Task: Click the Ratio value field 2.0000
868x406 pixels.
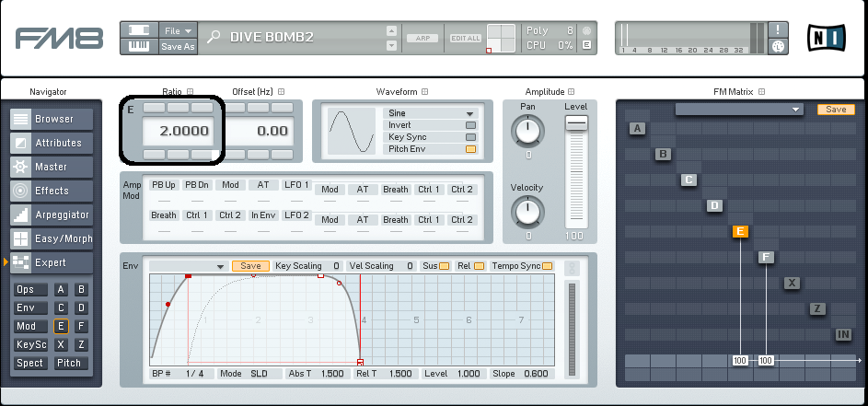Action: (177, 131)
